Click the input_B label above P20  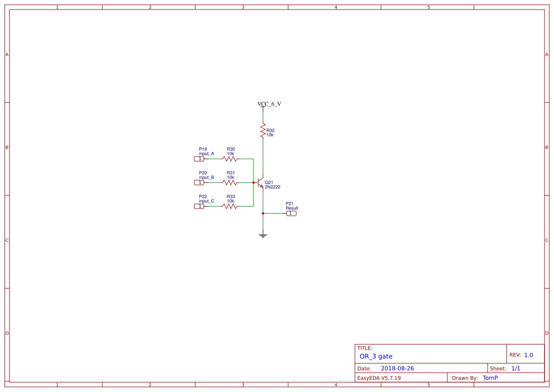207,177
